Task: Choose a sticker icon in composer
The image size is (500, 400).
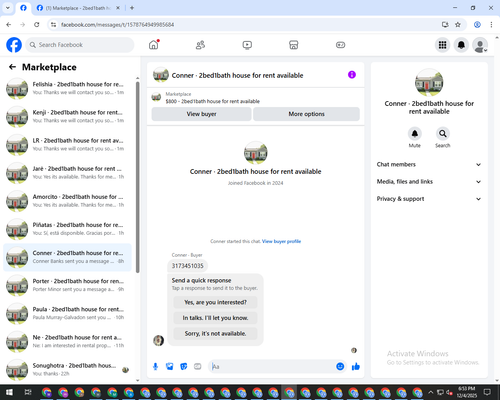Action: click(x=184, y=367)
